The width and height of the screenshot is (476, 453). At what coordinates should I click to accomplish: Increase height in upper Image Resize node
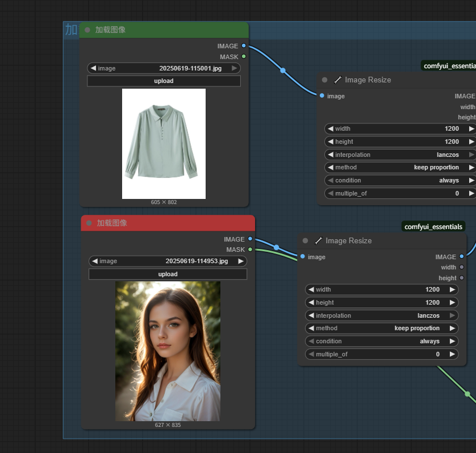coord(471,142)
